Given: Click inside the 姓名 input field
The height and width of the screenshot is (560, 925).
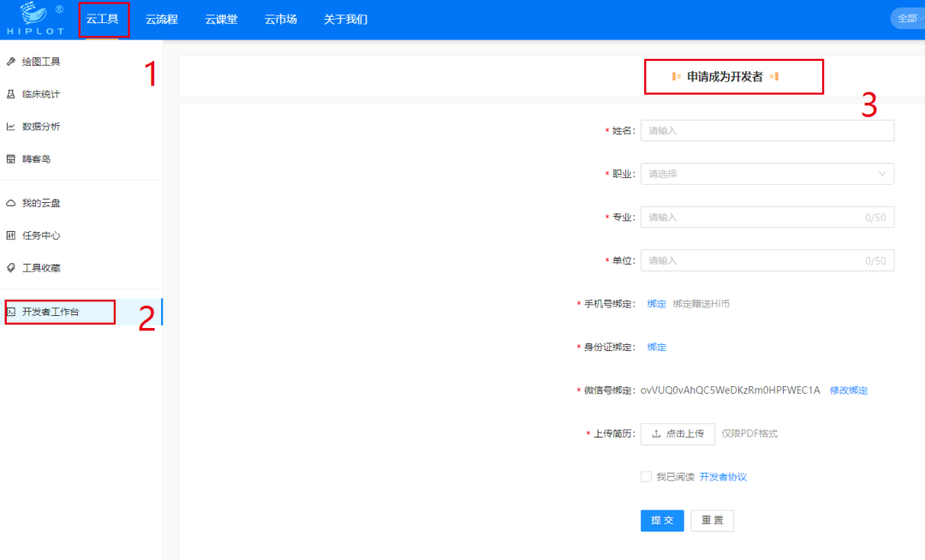Looking at the screenshot, I should tap(767, 130).
